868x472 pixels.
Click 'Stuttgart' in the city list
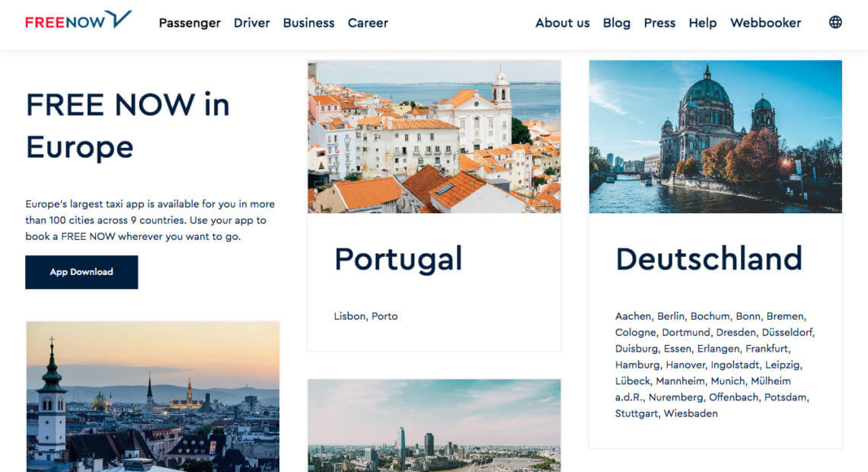pos(637,413)
